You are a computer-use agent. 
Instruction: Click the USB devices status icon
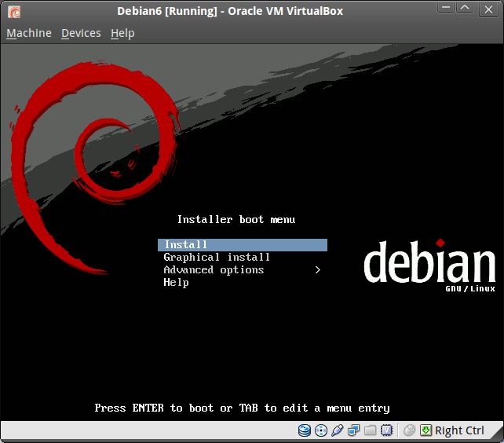[338, 430]
